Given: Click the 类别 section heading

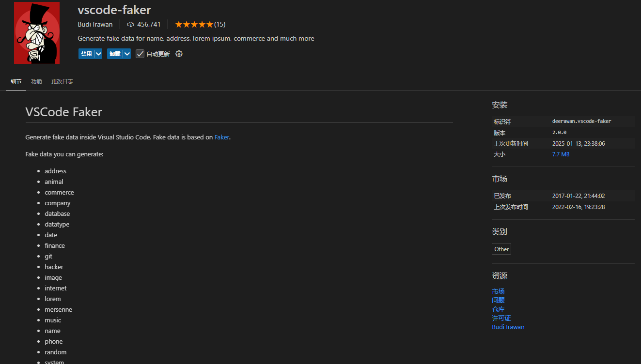Looking at the screenshot, I should pyautogui.click(x=500, y=232).
